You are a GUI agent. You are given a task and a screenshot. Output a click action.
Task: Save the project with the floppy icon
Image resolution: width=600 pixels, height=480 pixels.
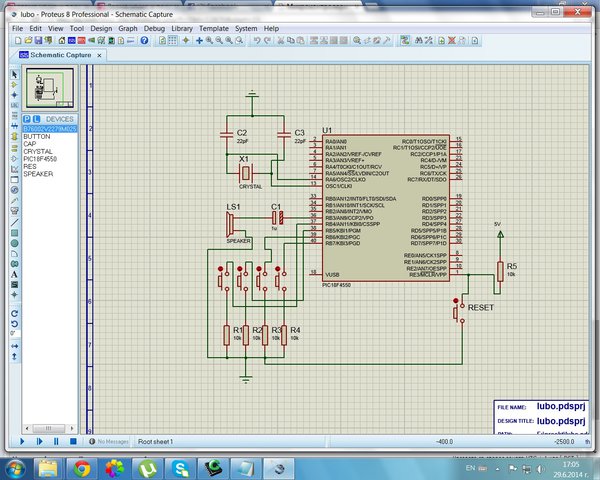38,40
